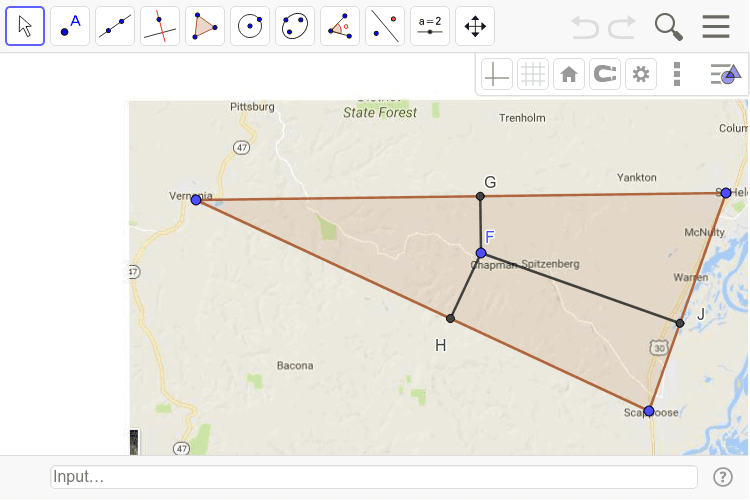
Task: Click the Input bar field
Action: [x=374, y=477]
